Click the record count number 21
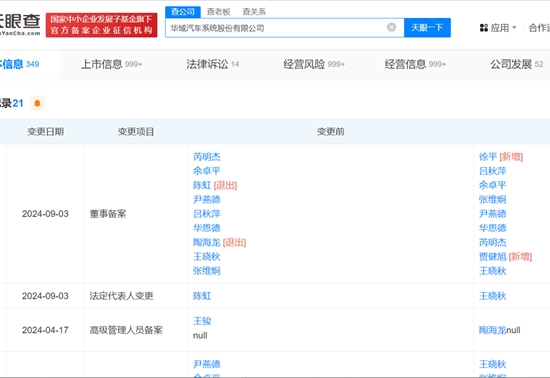 [x=18, y=103]
